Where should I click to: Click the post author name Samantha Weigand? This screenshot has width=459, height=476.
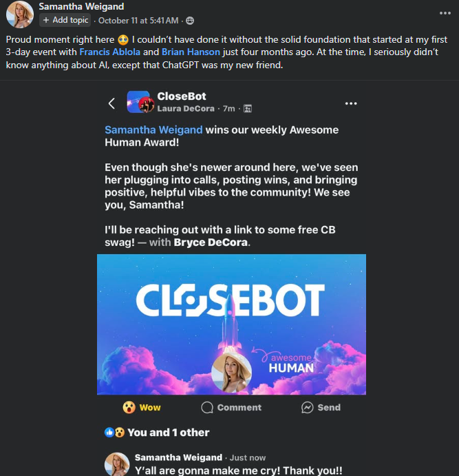point(81,7)
